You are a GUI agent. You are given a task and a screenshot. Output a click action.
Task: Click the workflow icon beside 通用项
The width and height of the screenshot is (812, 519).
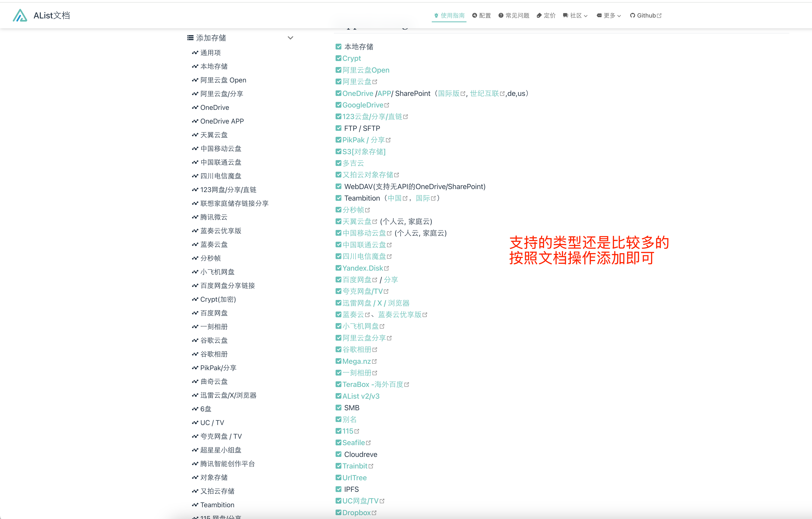tap(195, 53)
